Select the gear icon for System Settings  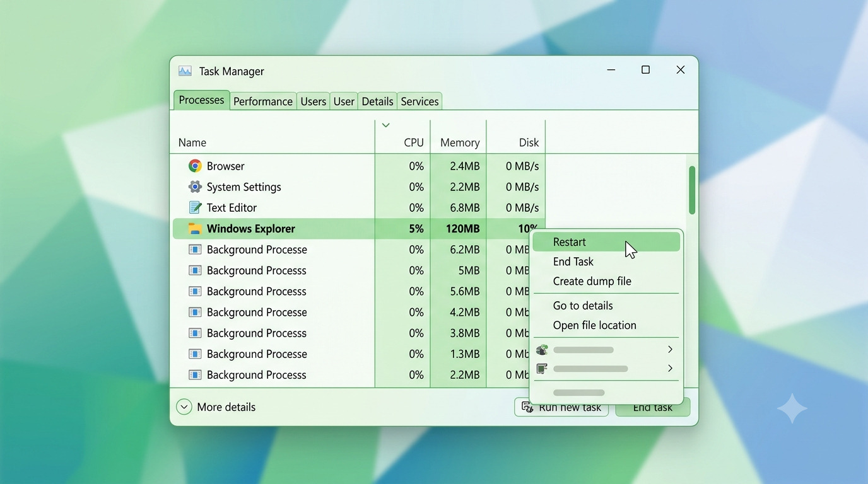coord(195,187)
